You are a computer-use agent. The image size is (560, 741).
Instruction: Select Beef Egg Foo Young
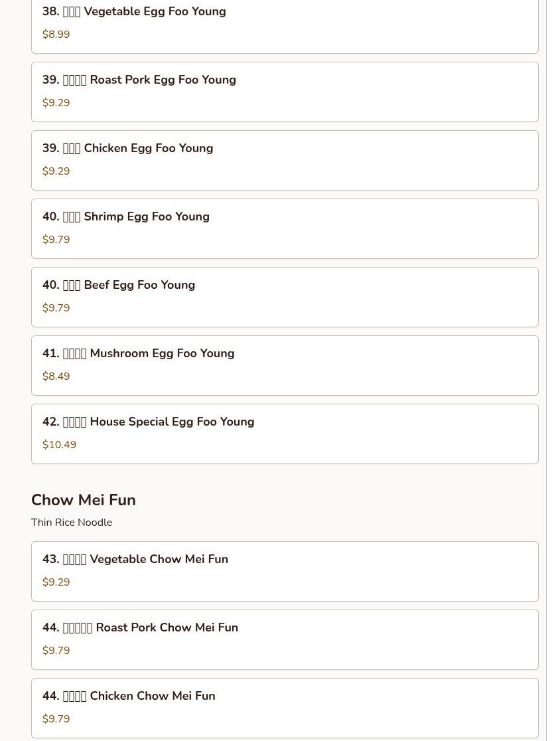click(x=139, y=286)
